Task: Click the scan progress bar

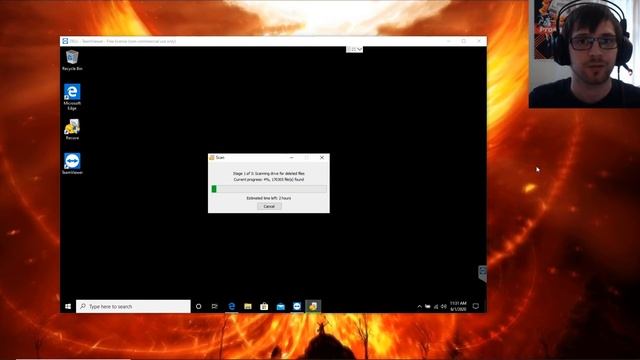Action: coord(269,189)
